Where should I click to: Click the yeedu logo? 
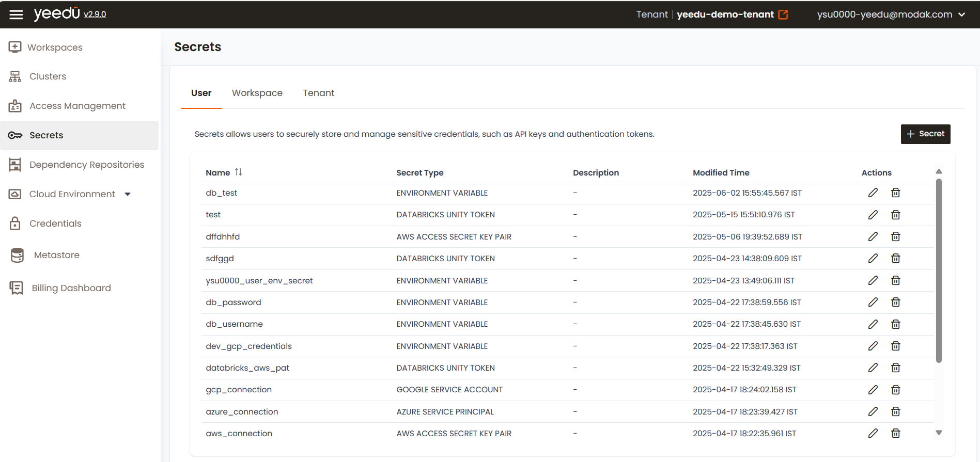(57, 13)
